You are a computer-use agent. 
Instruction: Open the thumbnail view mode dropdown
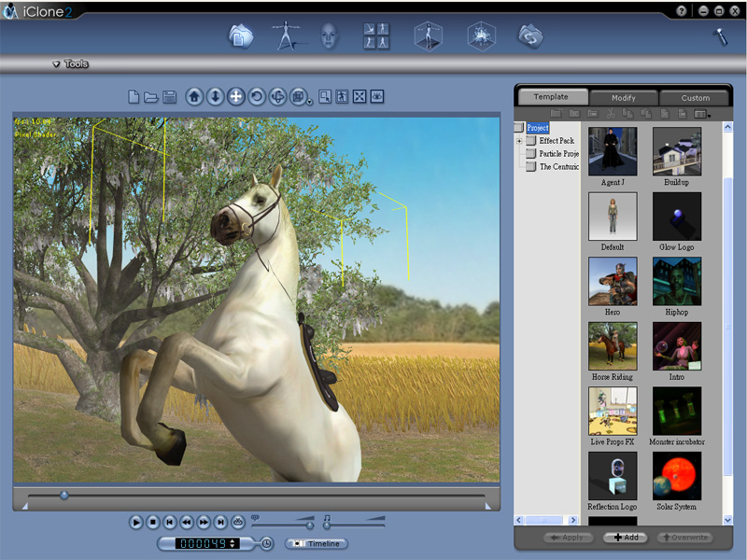tap(701, 114)
